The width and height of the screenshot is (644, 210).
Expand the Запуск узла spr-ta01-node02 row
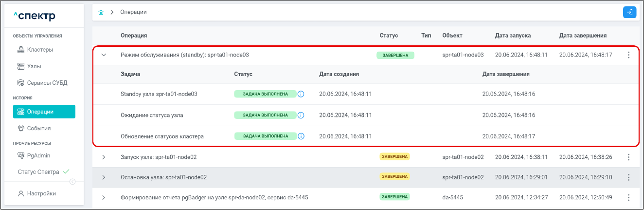tap(104, 157)
